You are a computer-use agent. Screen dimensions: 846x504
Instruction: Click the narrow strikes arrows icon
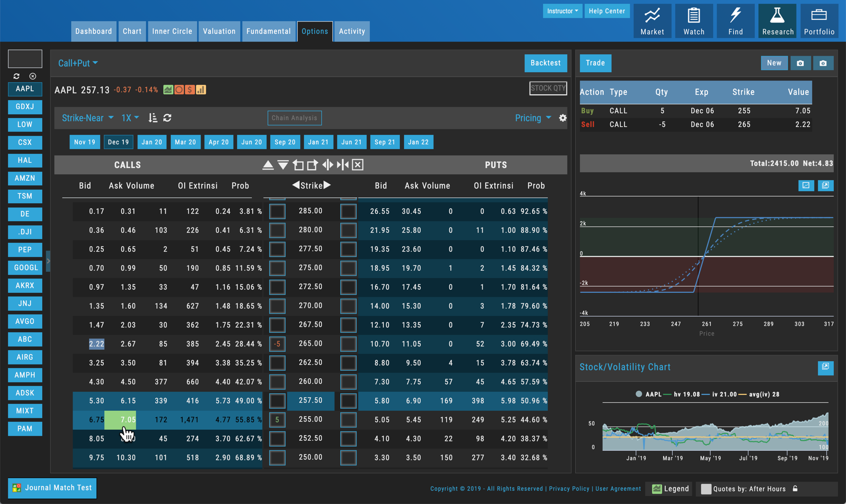tap(343, 165)
